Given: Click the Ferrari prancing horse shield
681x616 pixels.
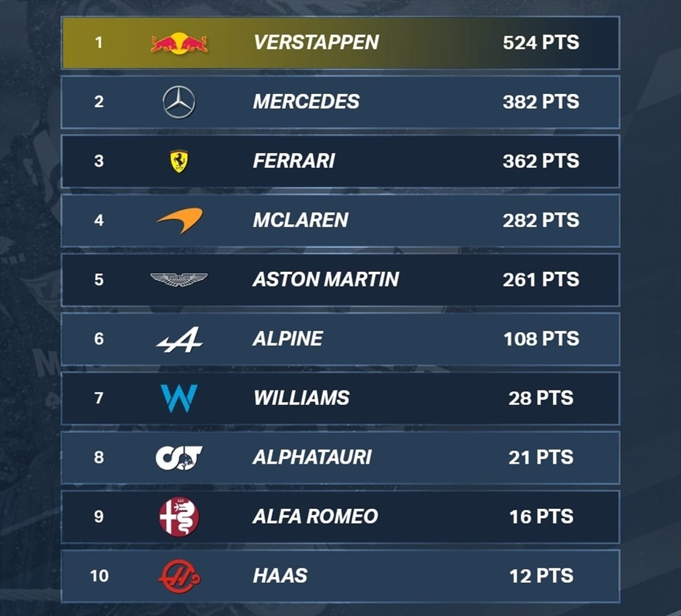Looking at the screenshot, I should (x=179, y=162).
